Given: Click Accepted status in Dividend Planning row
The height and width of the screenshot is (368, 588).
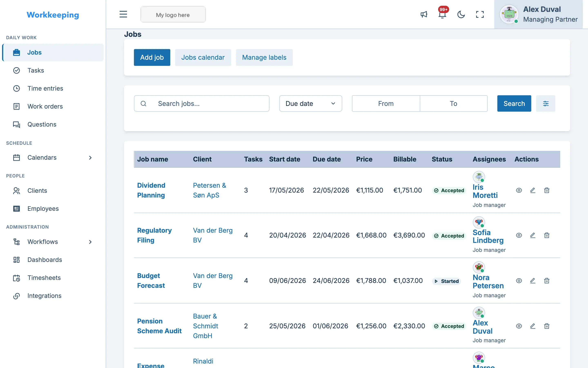Looking at the screenshot, I should click(449, 190).
